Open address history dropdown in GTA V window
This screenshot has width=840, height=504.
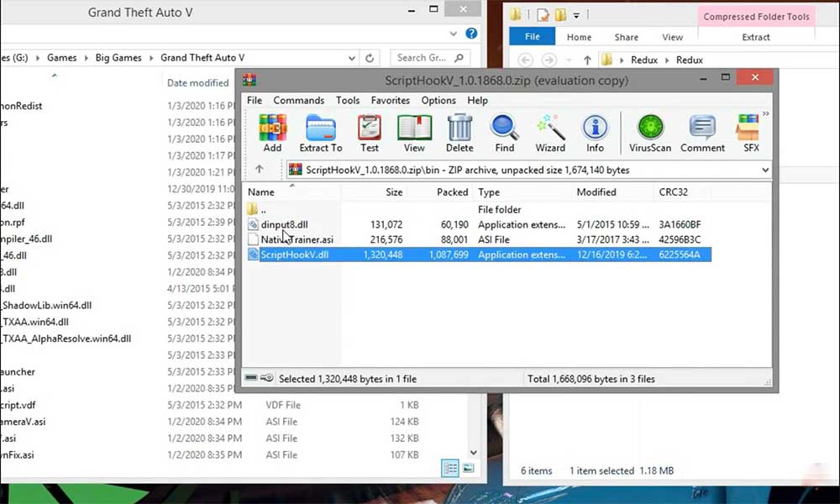(351, 58)
